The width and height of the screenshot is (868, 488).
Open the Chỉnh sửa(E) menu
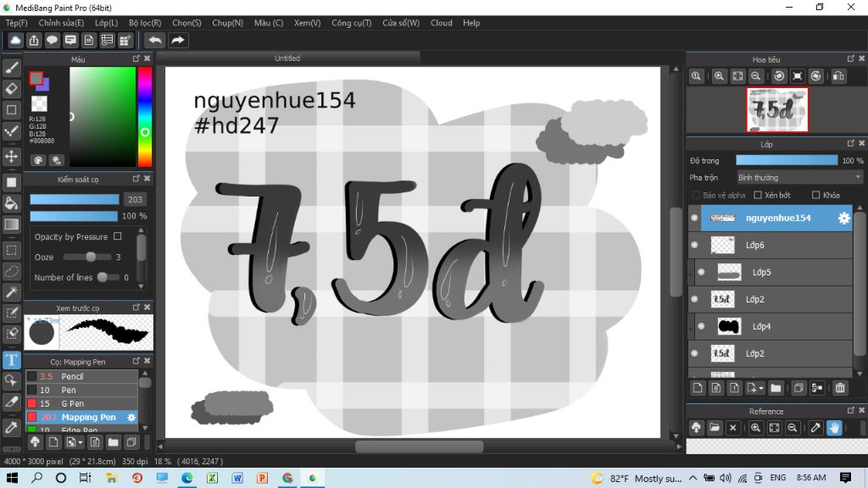[x=61, y=23]
